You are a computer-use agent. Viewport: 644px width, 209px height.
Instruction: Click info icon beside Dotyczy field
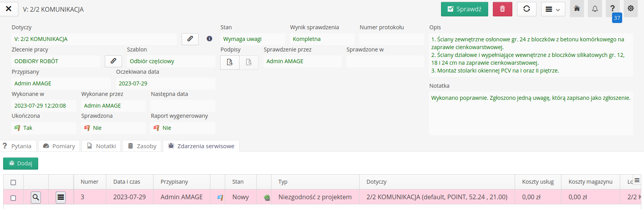pyautogui.click(x=209, y=39)
